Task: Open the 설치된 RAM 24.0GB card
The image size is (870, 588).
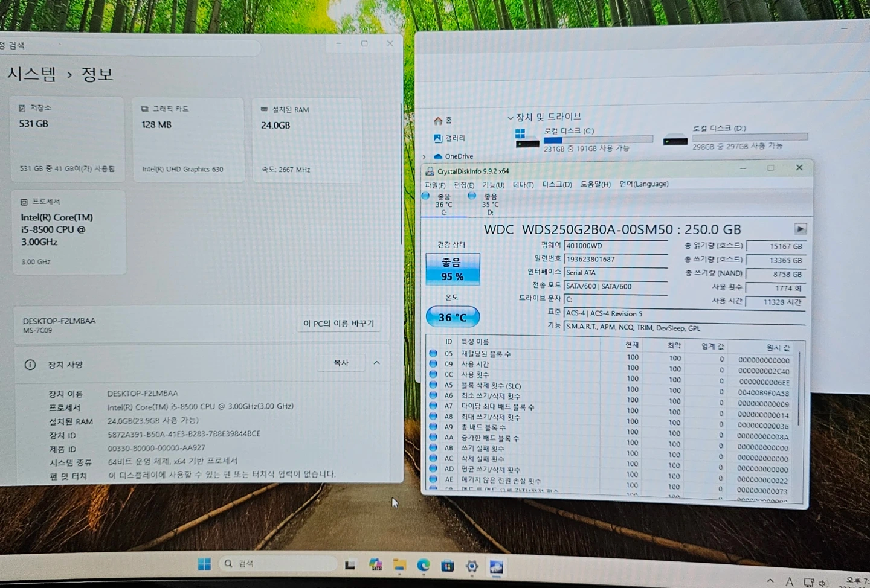Action: click(x=306, y=141)
